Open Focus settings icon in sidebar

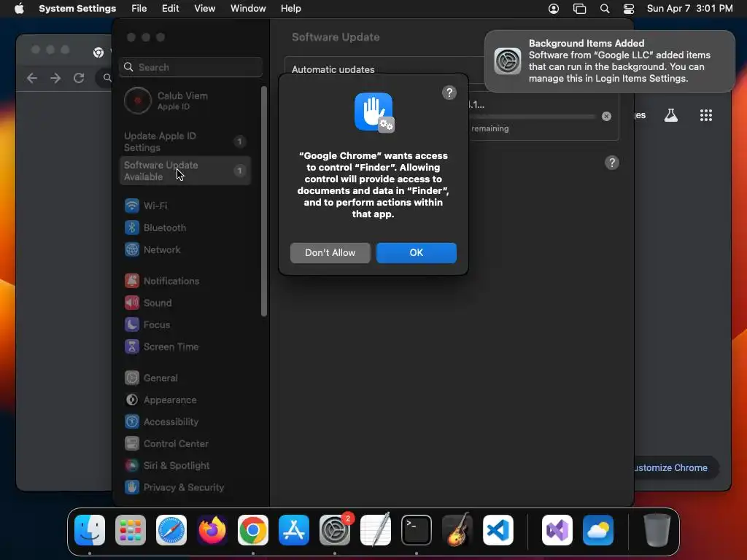pyautogui.click(x=132, y=324)
